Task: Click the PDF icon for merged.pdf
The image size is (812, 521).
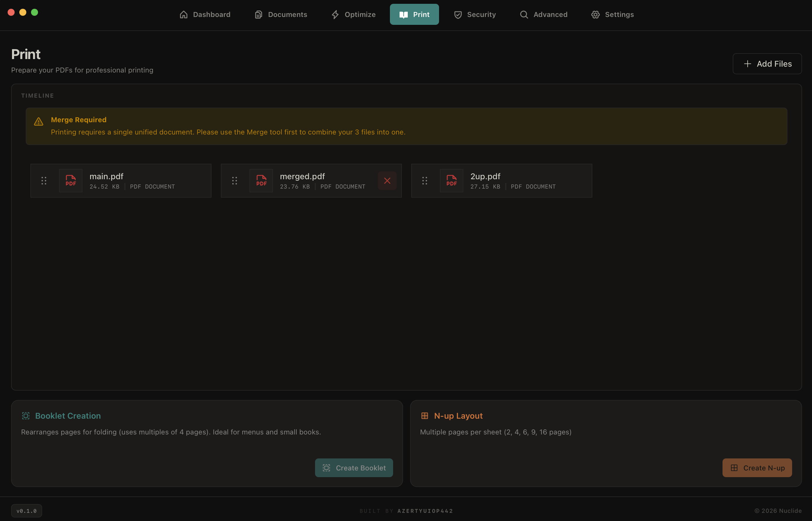Action: click(261, 181)
